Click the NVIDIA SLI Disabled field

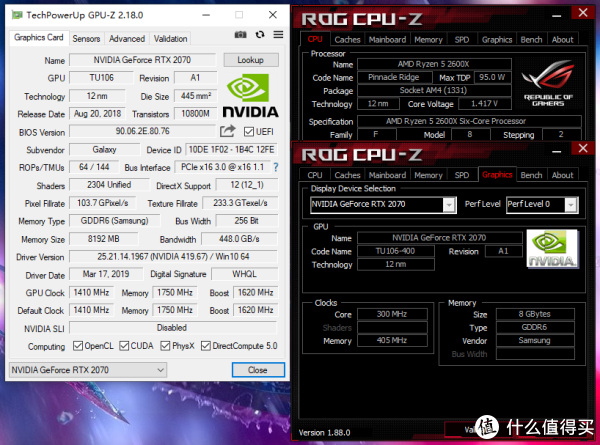pyautogui.click(x=173, y=328)
